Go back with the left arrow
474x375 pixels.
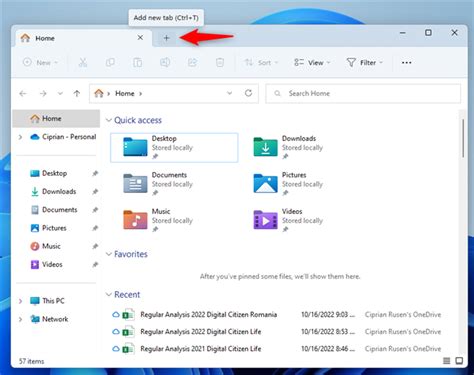click(x=23, y=94)
